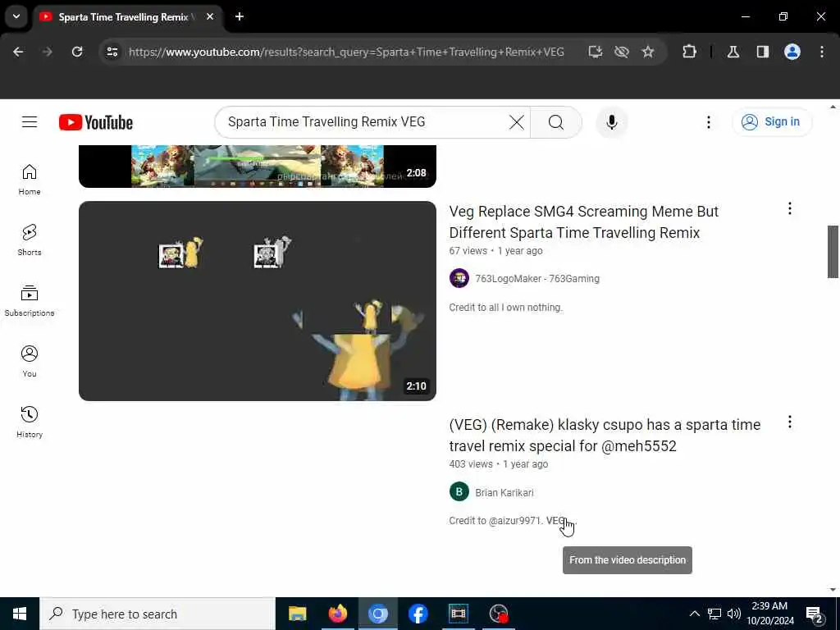Open a new browser tab
The width and height of the screenshot is (840, 630).
coord(240,16)
